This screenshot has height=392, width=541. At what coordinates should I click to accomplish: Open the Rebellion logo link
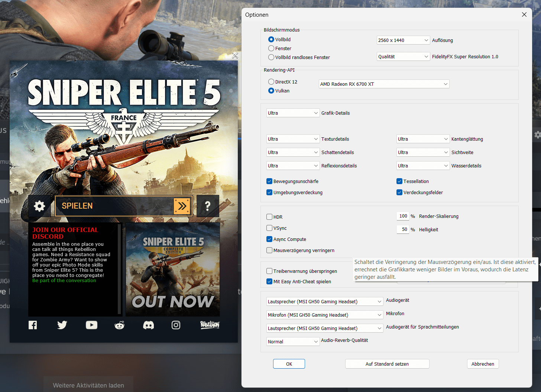pyautogui.click(x=210, y=325)
